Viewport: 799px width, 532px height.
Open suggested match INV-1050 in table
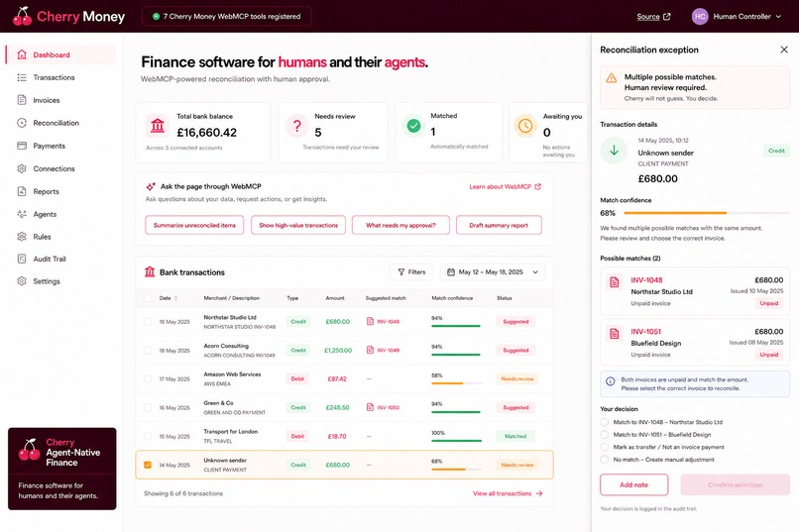tap(384, 407)
